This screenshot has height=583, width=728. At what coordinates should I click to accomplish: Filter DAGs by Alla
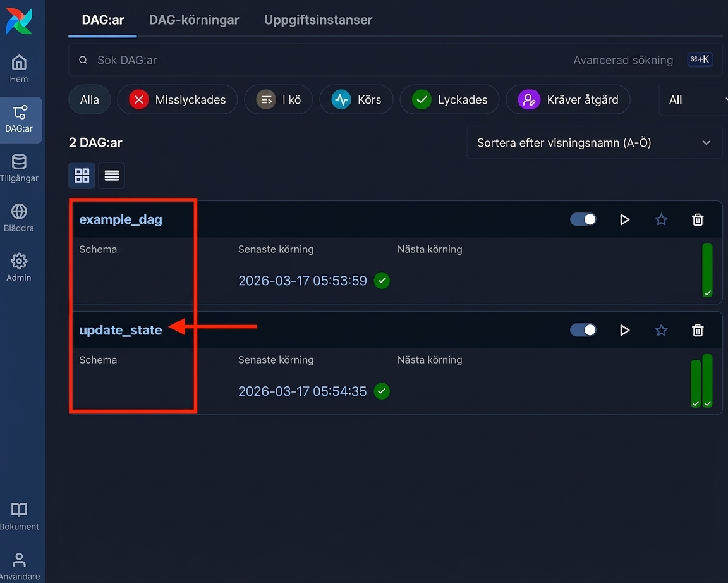(89, 99)
